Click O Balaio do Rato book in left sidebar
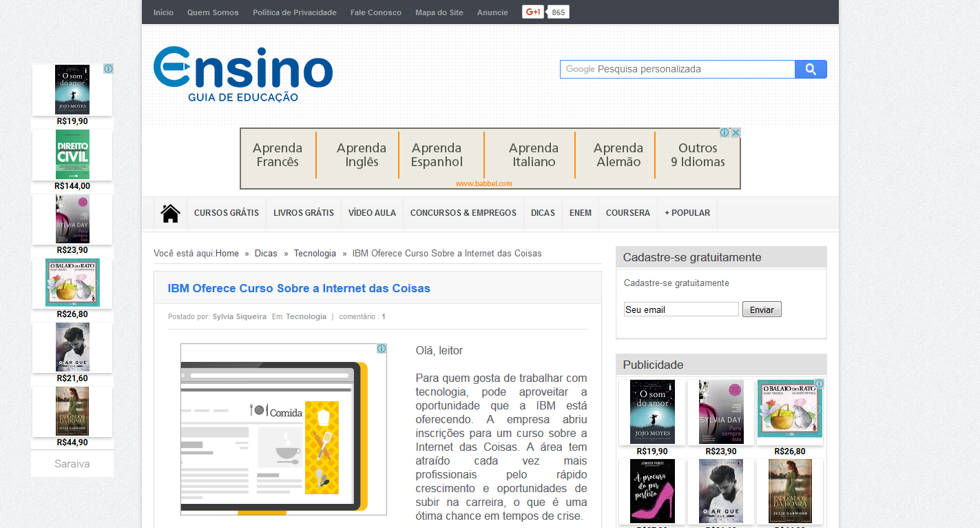The height and width of the screenshot is (528, 980). (72, 283)
